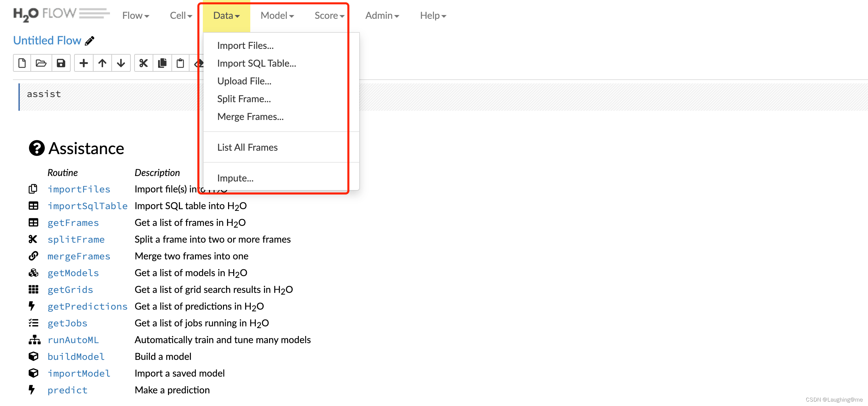Click the new flow document icon
868x406 pixels.
point(22,63)
